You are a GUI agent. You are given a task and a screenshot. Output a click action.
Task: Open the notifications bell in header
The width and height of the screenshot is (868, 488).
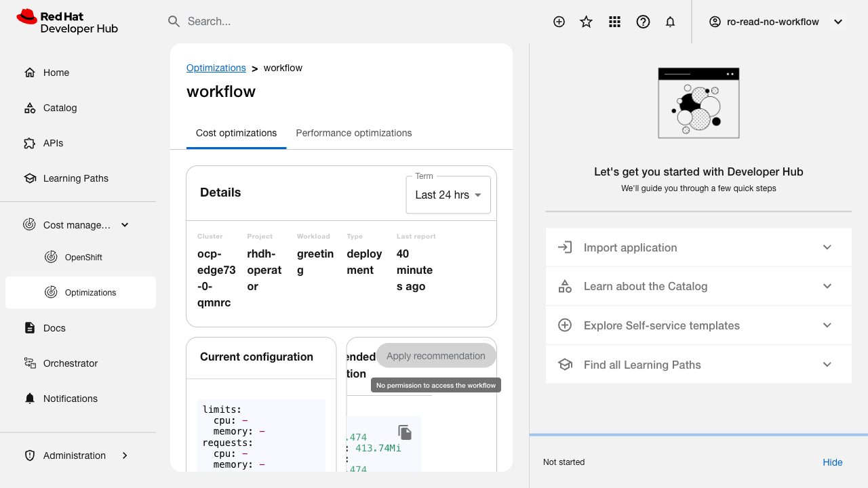tap(671, 22)
